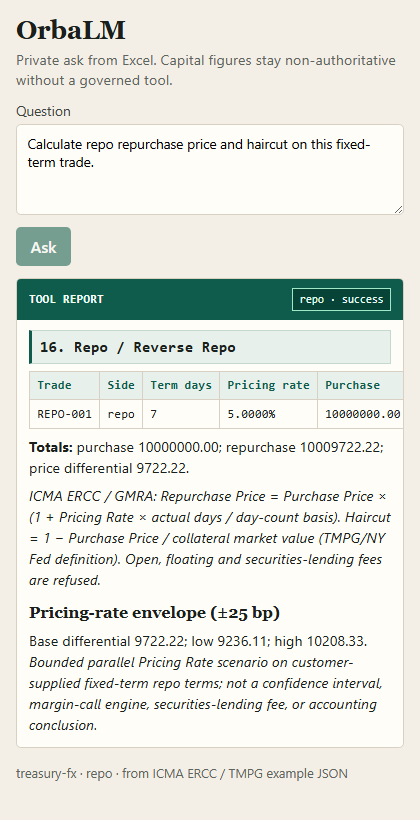Click the textarea resize grip corner
420x820 pixels.
[399, 209]
